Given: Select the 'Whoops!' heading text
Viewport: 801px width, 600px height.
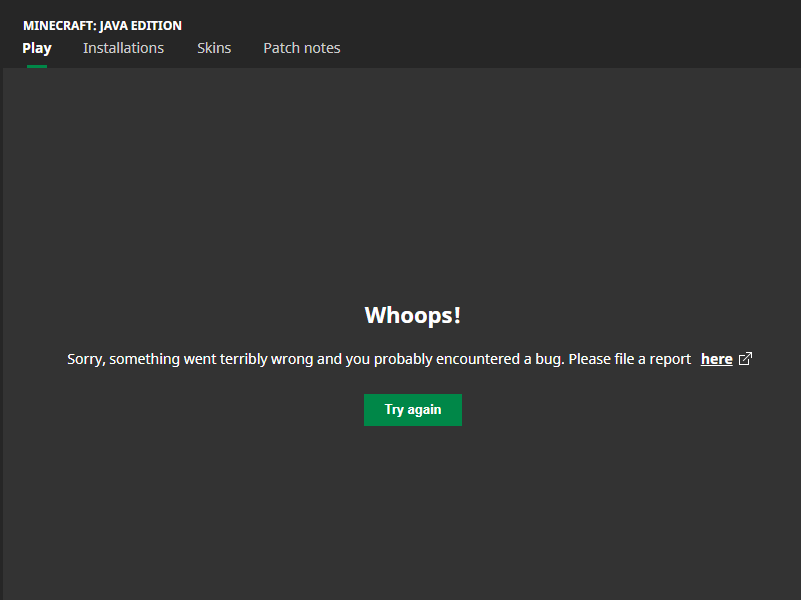Looking at the screenshot, I should click(413, 315).
